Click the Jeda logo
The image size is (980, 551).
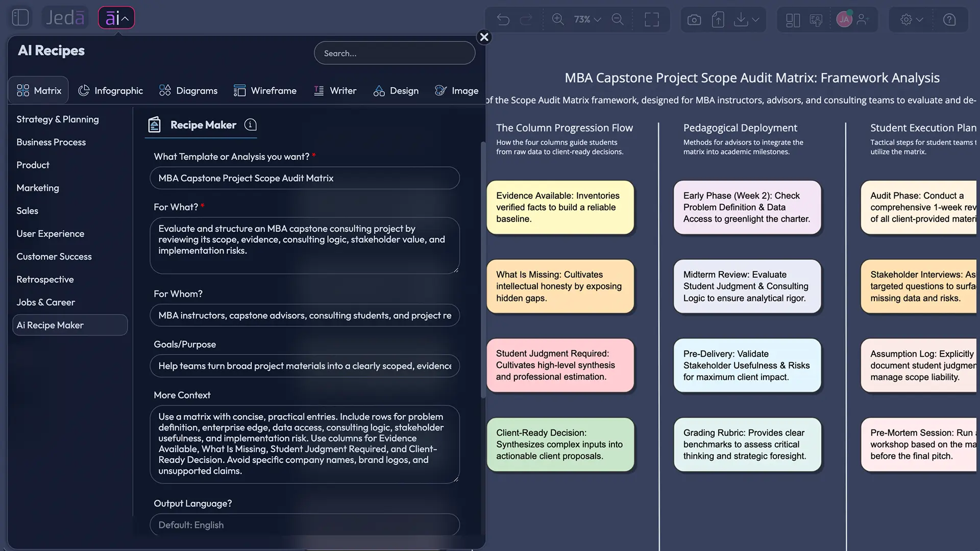tap(65, 18)
